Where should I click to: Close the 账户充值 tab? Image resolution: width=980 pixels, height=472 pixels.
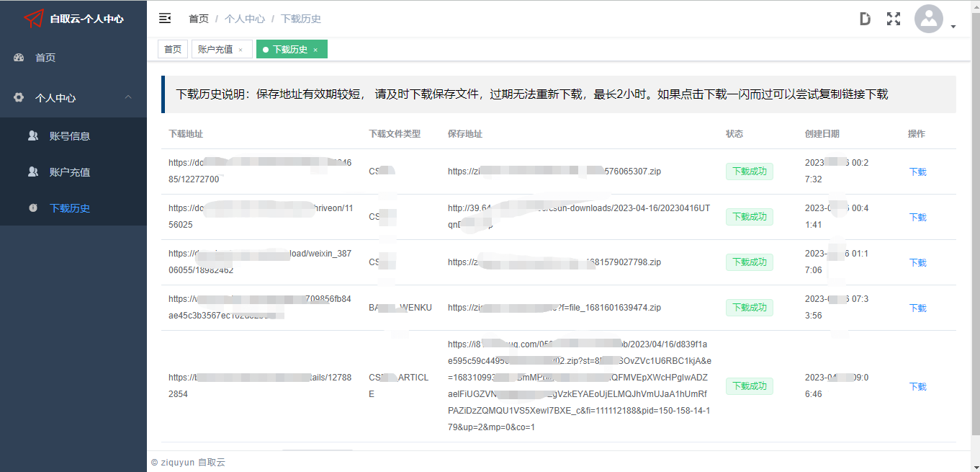[x=240, y=50]
